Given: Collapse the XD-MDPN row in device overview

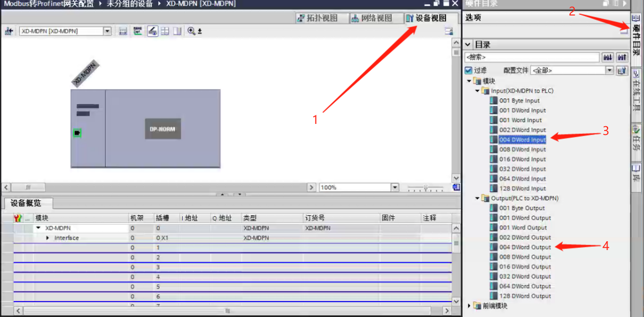Looking at the screenshot, I should coord(38,228).
